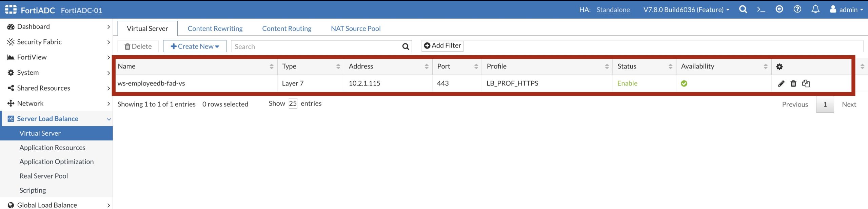Screen dimensions: 868x209
Task: Switch to the NAT Source Pool tab
Action: point(355,28)
